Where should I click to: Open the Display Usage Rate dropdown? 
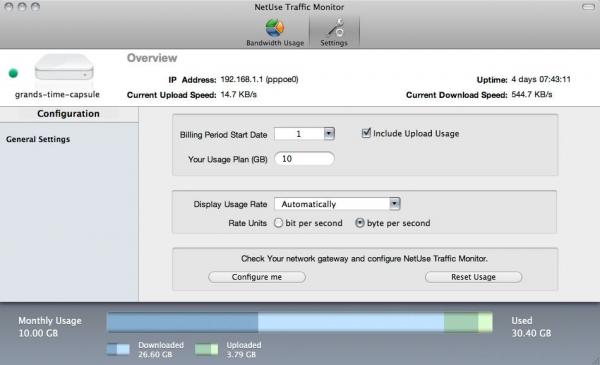pos(337,204)
